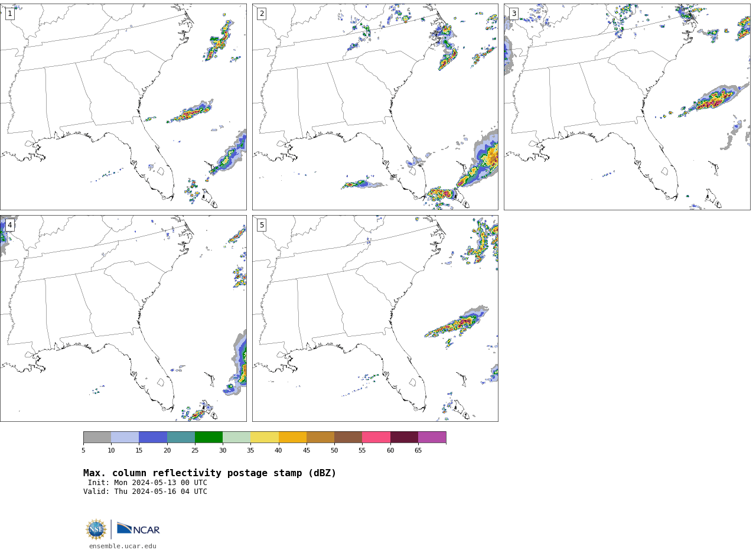Click the yellow 35-40 dBZ swatch
This screenshot has height=553, width=756.
[265, 437]
